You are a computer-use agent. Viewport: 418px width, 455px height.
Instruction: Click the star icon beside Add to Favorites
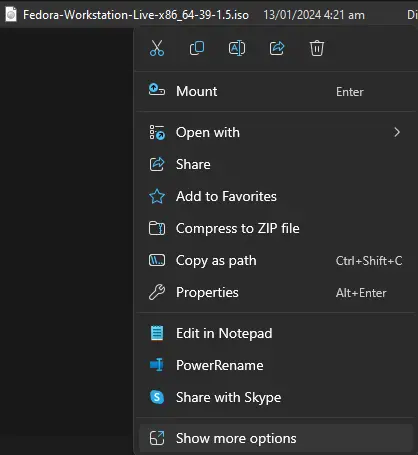pos(157,196)
